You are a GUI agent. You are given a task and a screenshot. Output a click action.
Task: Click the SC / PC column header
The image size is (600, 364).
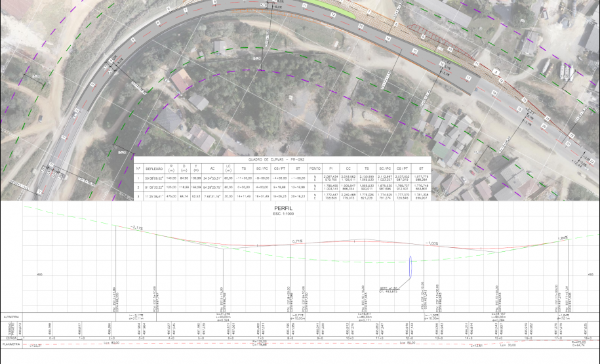click(x=263, y=169)
